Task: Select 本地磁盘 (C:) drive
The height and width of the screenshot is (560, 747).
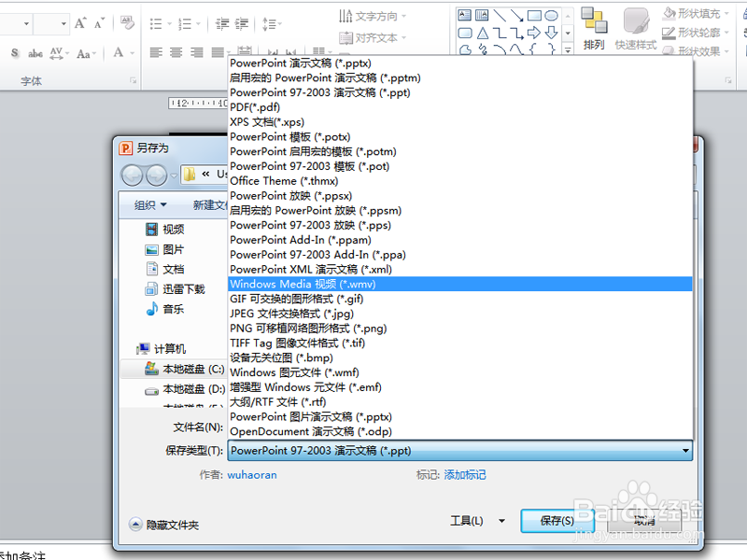Action: click(184, 369)
